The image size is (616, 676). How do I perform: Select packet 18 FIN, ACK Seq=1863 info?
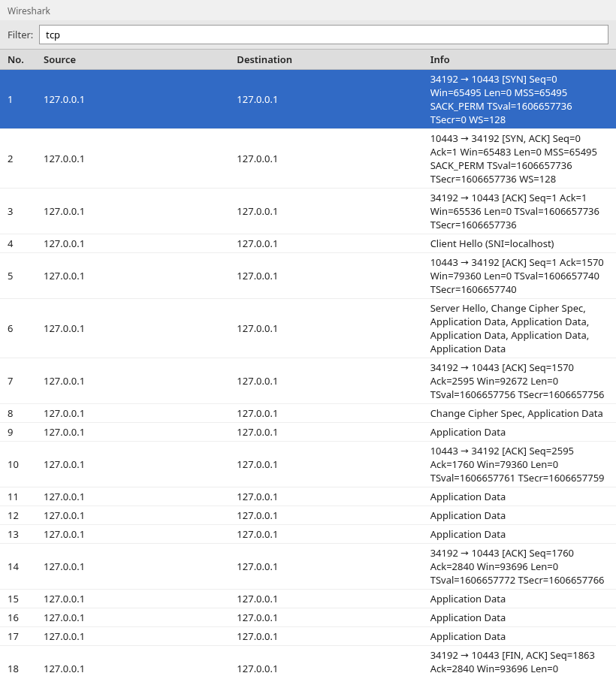click(x=308, y=661)
